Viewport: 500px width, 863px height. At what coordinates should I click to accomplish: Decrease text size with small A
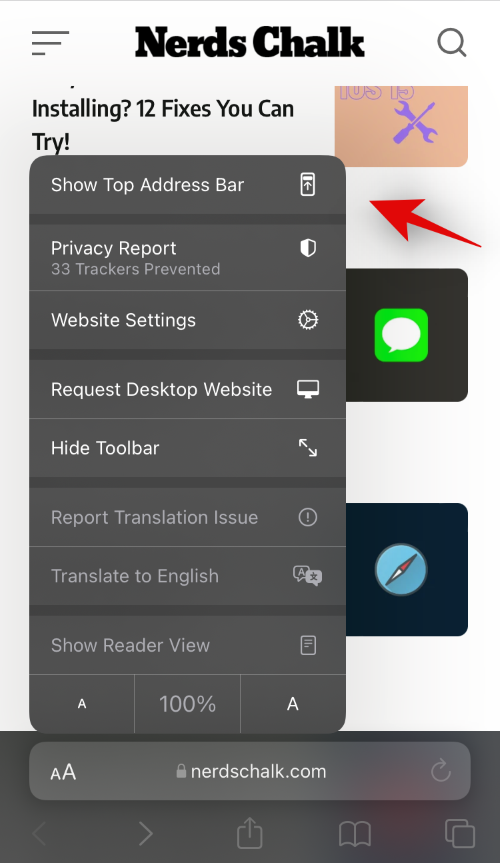point(82,704)
